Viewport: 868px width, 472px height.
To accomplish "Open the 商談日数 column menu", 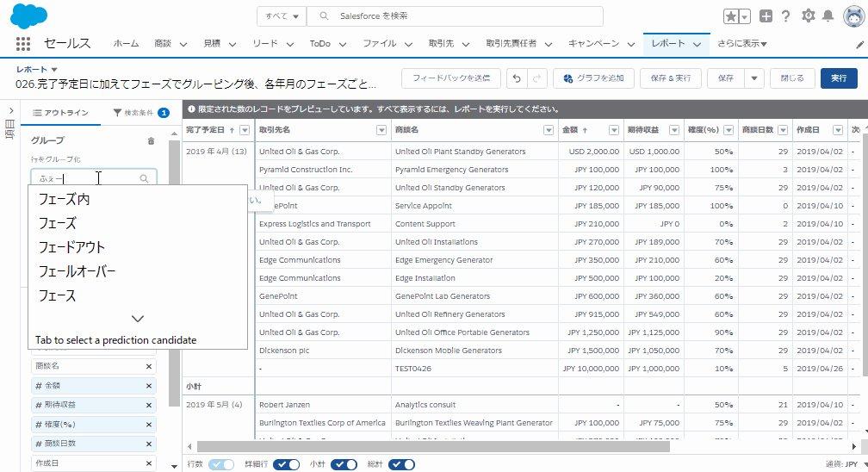I will point(783,130).
